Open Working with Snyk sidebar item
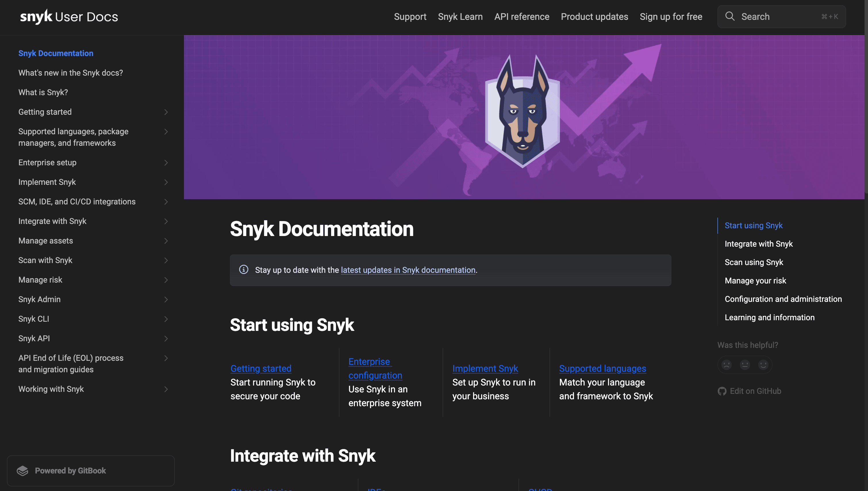 [51, 389]
